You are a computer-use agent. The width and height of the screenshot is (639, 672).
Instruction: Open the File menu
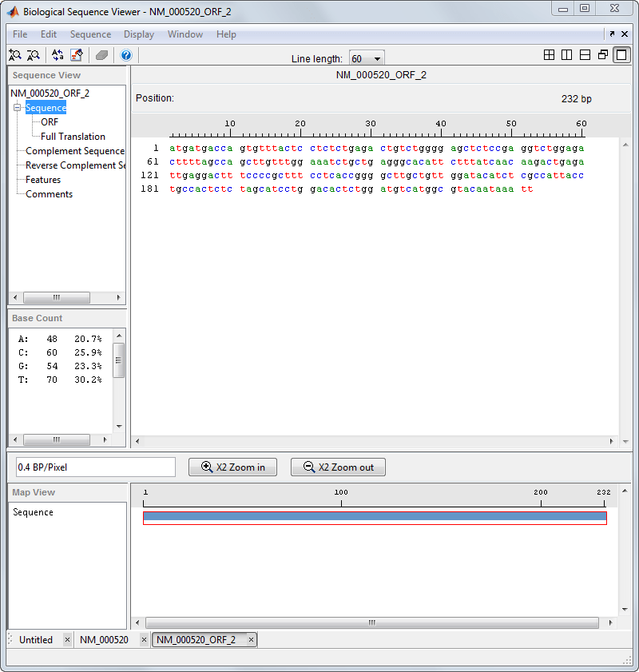[20, 34]
